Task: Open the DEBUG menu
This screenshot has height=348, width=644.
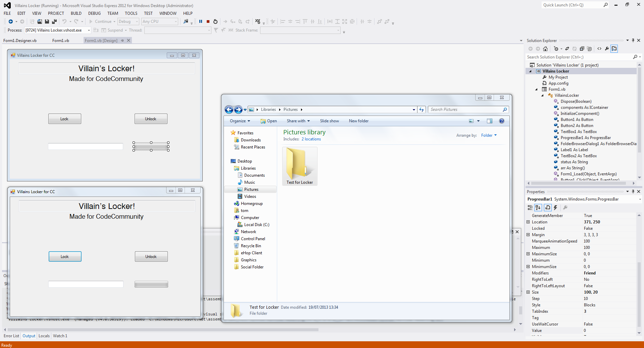Action: (94, 13)
